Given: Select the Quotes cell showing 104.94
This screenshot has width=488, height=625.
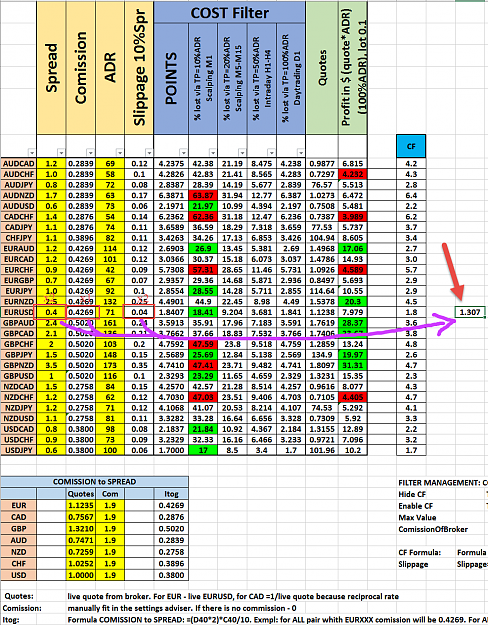Looking at the screenshot, I should point(322,238).
